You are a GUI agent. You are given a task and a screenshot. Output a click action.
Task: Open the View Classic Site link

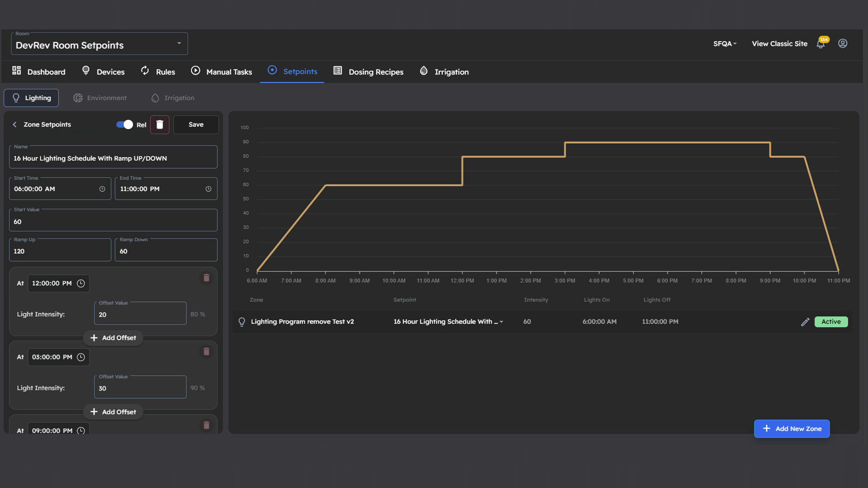click(779, 44)
